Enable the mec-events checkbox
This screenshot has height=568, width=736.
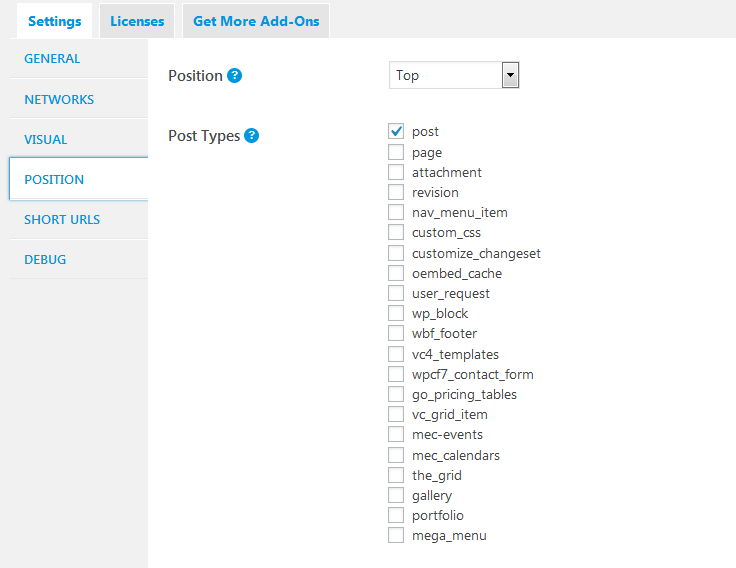pos(396,434)
